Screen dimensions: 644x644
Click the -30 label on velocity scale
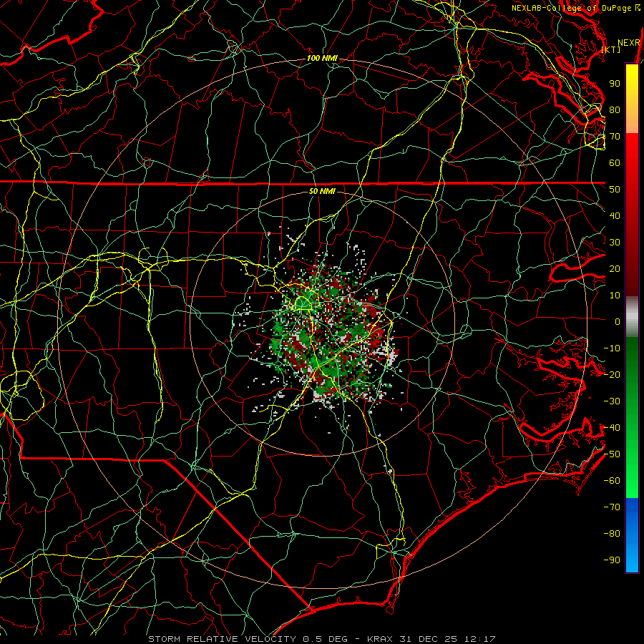pos(612,401)
